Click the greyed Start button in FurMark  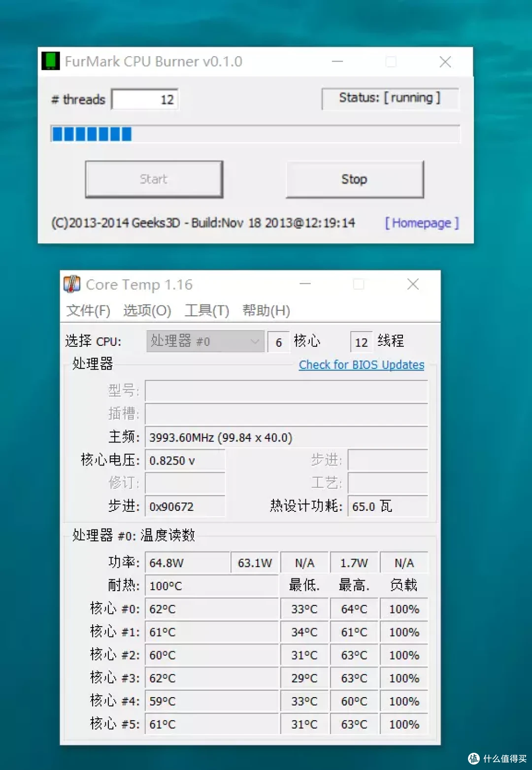click(154, 179)
